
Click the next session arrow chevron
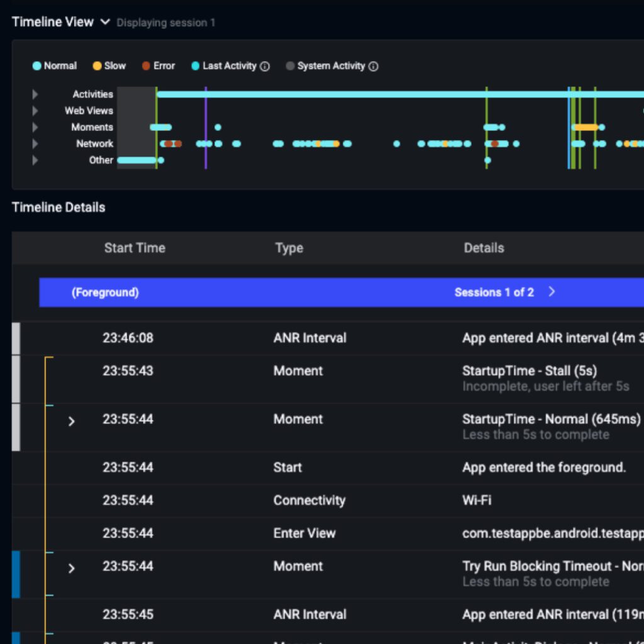(x=552, y=292)
